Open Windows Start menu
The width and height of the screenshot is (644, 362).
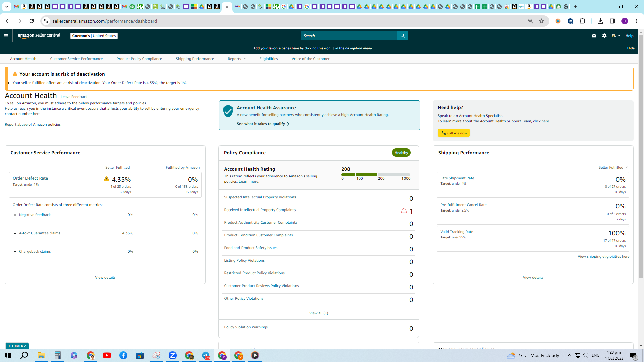click(x=8, y=355)
